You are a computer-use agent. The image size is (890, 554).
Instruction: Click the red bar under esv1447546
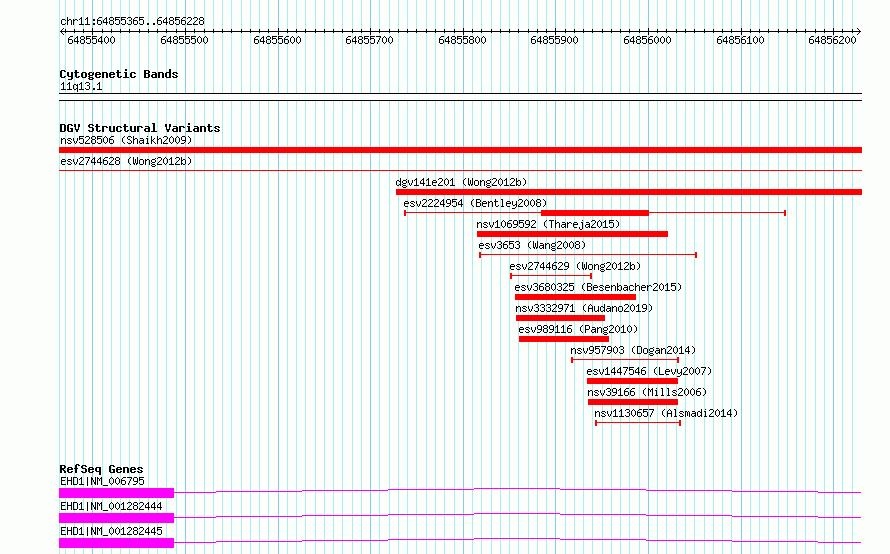pos(632,381)
